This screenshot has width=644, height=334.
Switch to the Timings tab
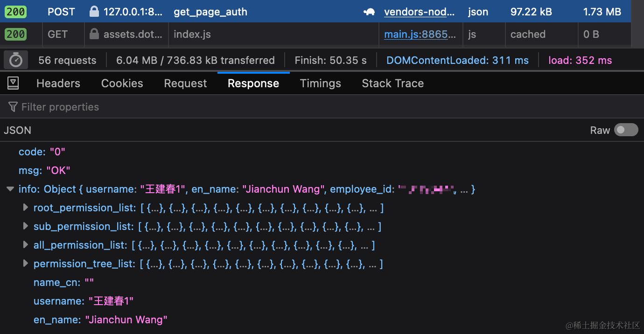tap(320, 83)
